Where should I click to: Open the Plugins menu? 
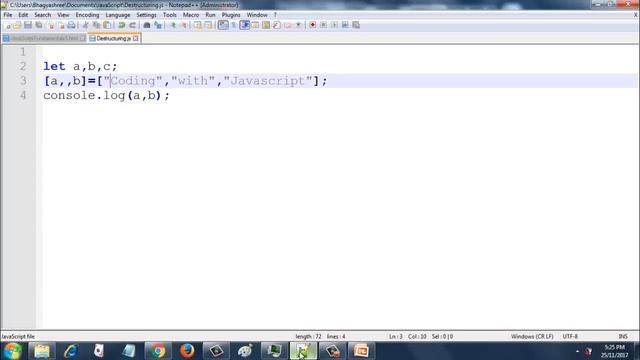pos(231,15)
